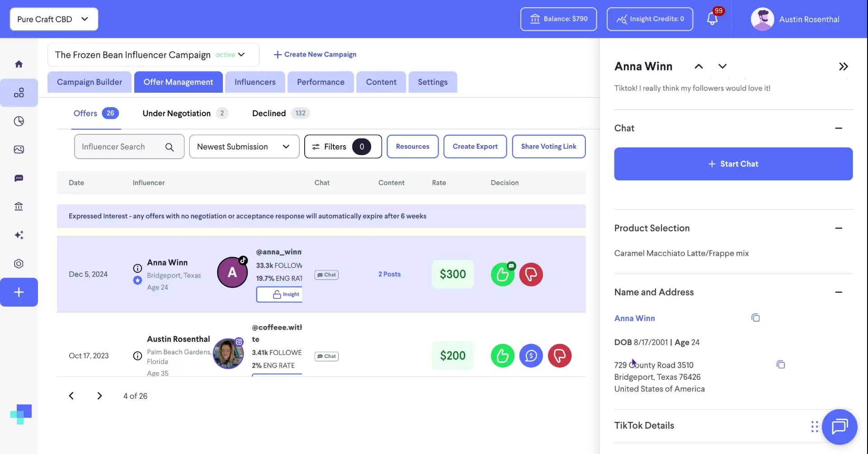This screenshot has height=454, width=868.
Task: Open the Pure Craft CBD workspace dropdown
Action: click(53, 19)
